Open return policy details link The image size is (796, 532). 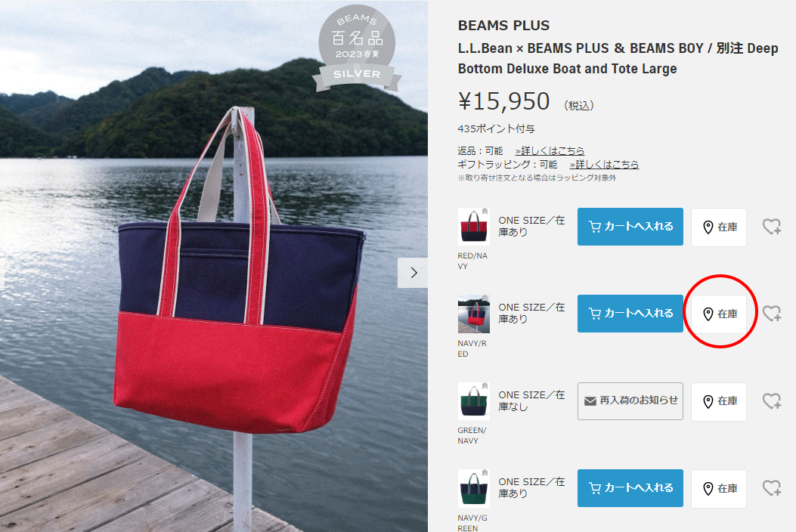click(x=550, y=151)
